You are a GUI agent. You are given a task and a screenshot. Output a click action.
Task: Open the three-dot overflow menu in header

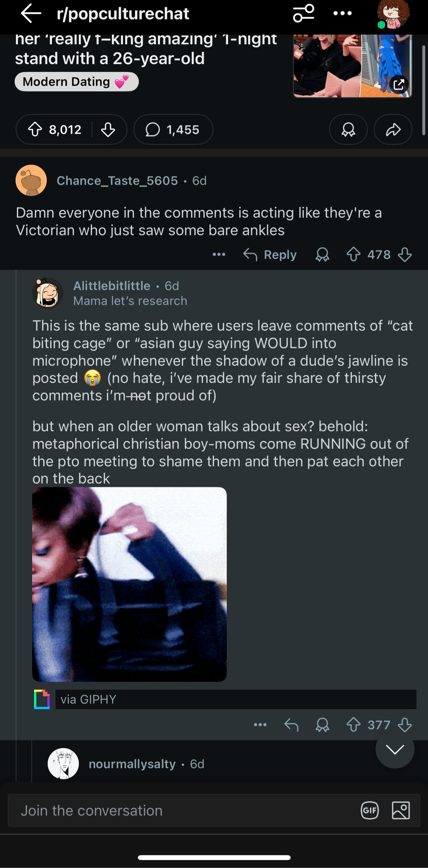point(342,14)
